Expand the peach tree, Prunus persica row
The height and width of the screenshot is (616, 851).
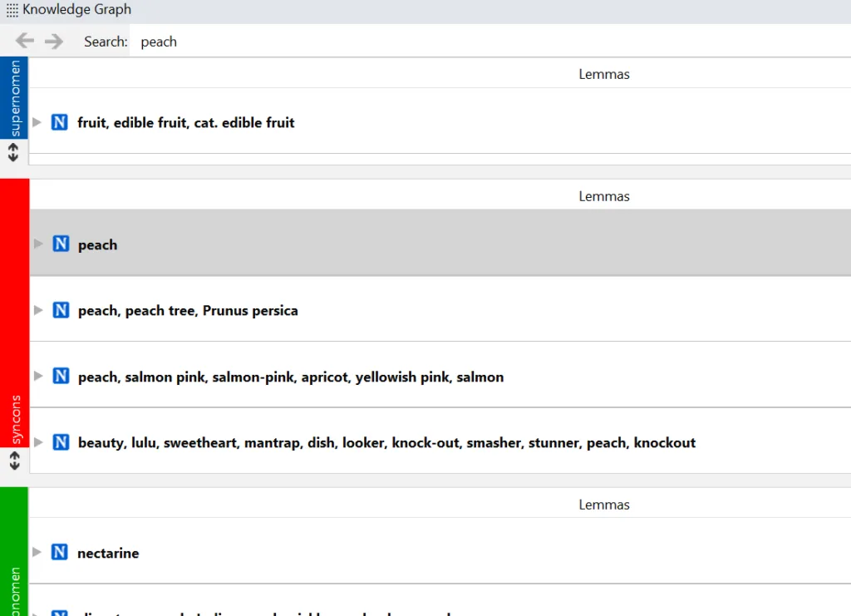coord(37,310)
